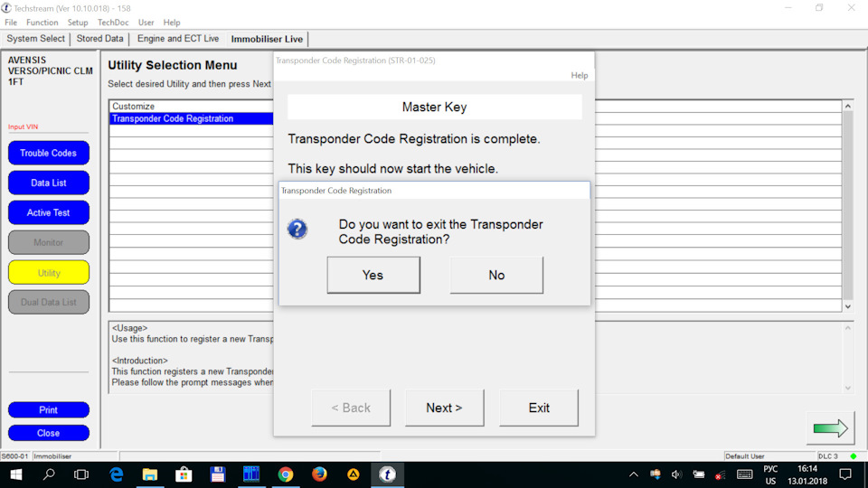Screen dimensions: 868x488
Task: Switch to Stored Data tab
Action: click(x=100, y=39)
